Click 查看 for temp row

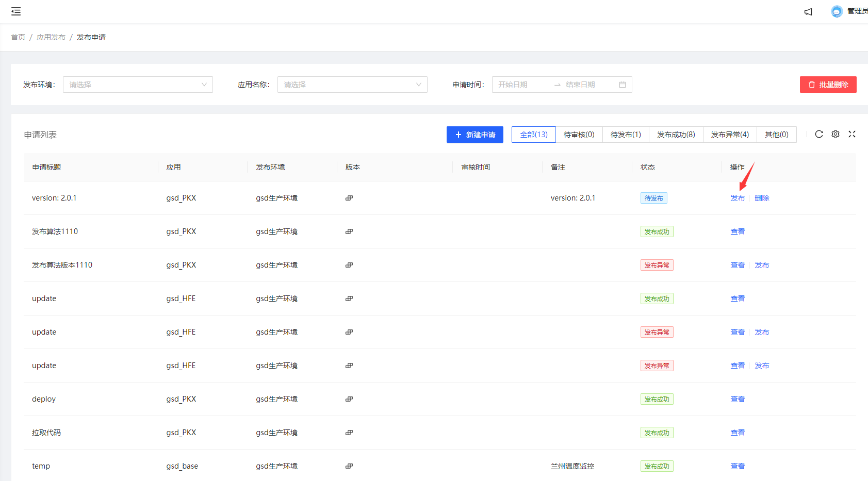[x=738, y=466]
